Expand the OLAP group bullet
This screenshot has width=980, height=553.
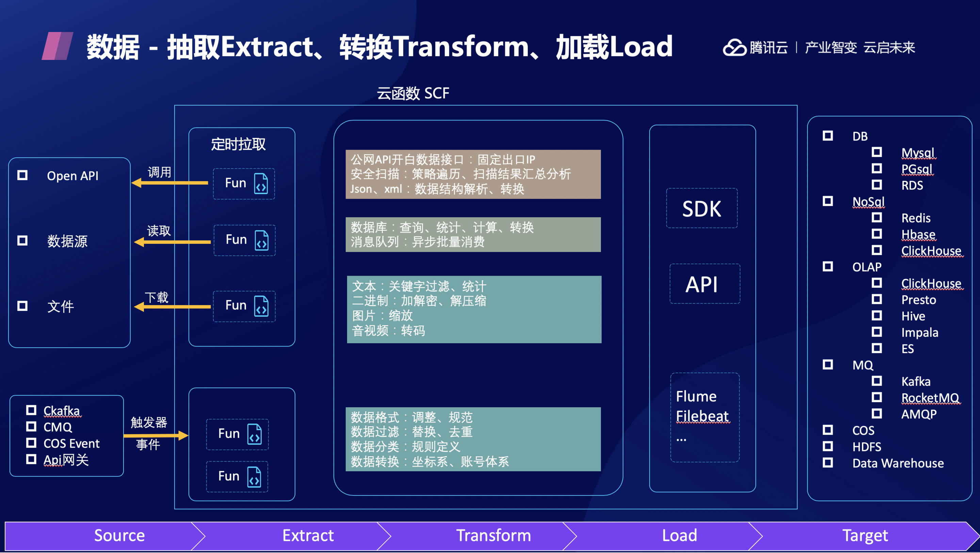click(x=828, y=266)
